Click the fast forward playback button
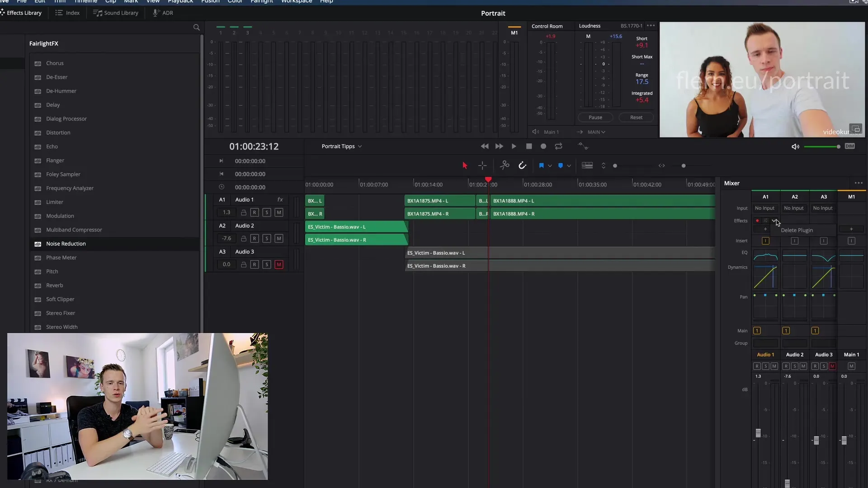 coord(499,146)
